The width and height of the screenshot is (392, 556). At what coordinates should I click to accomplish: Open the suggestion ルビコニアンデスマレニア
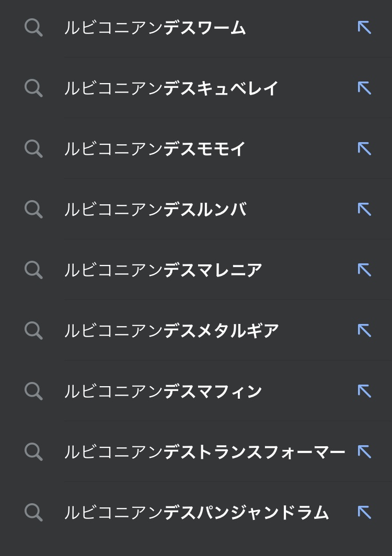[x=163, y=270]
